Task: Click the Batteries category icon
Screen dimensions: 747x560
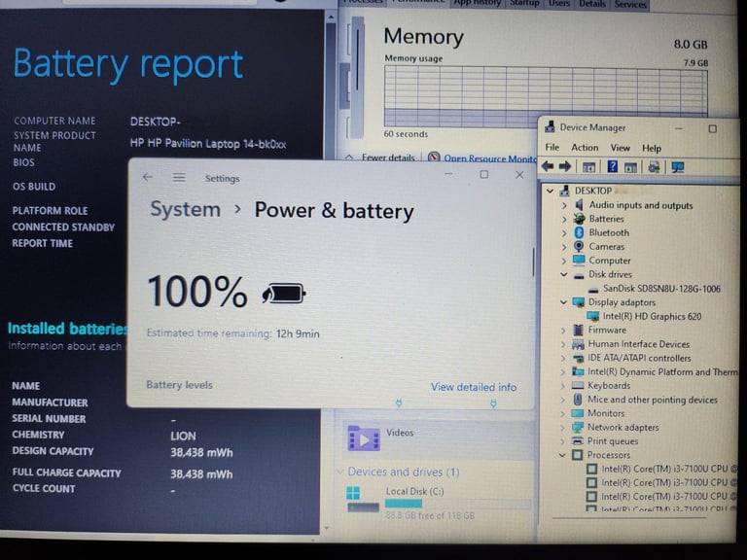Action: 579,219
